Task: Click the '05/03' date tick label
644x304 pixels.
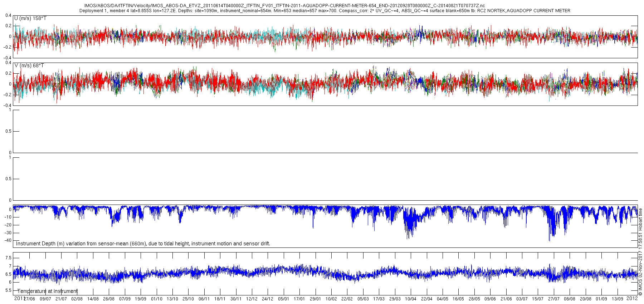Action: (x=363, y=299)
